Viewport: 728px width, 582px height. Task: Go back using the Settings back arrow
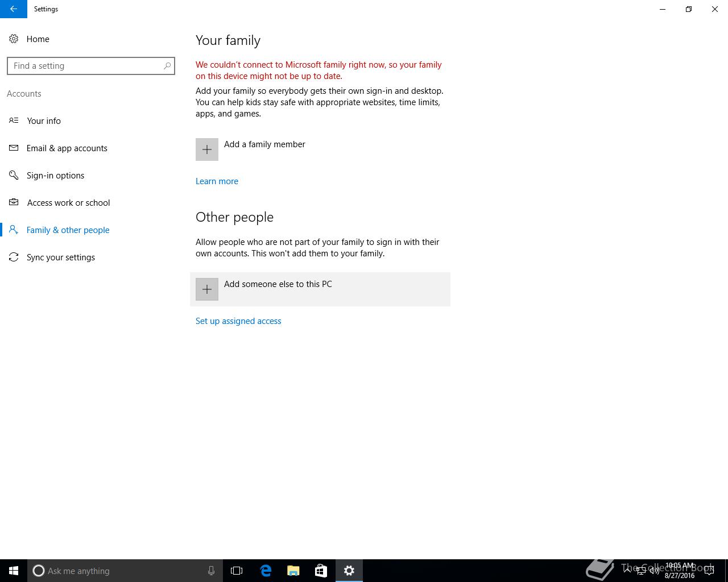pyautogui.click(x=14, y=9)
